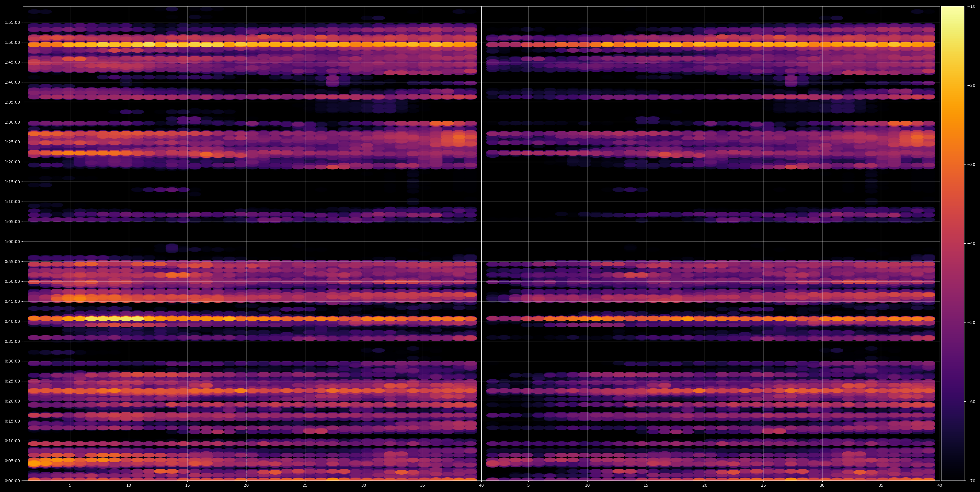Click the 0:35:00 time axis label

tap(12, 341)
